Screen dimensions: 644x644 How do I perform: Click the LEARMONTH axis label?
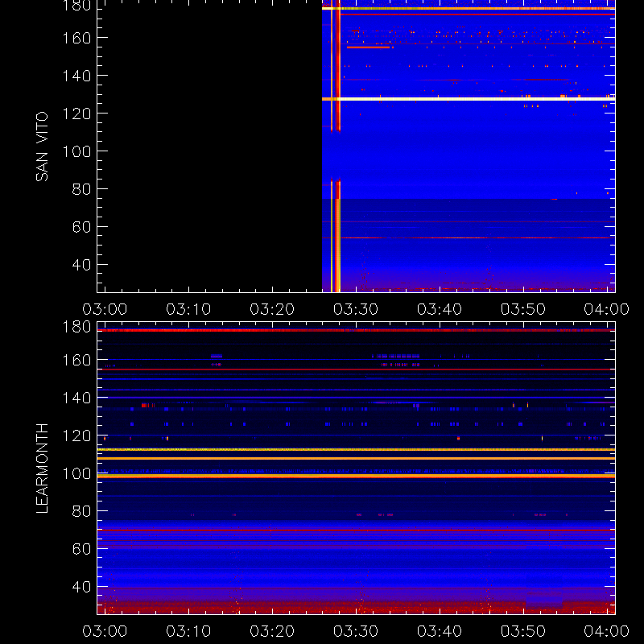pos(43,469)
